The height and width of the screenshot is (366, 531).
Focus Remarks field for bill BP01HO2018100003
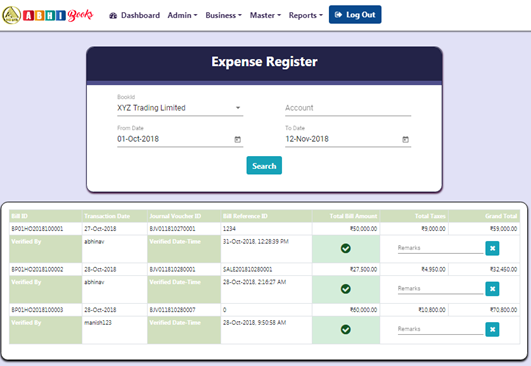(x=440, y=329)
